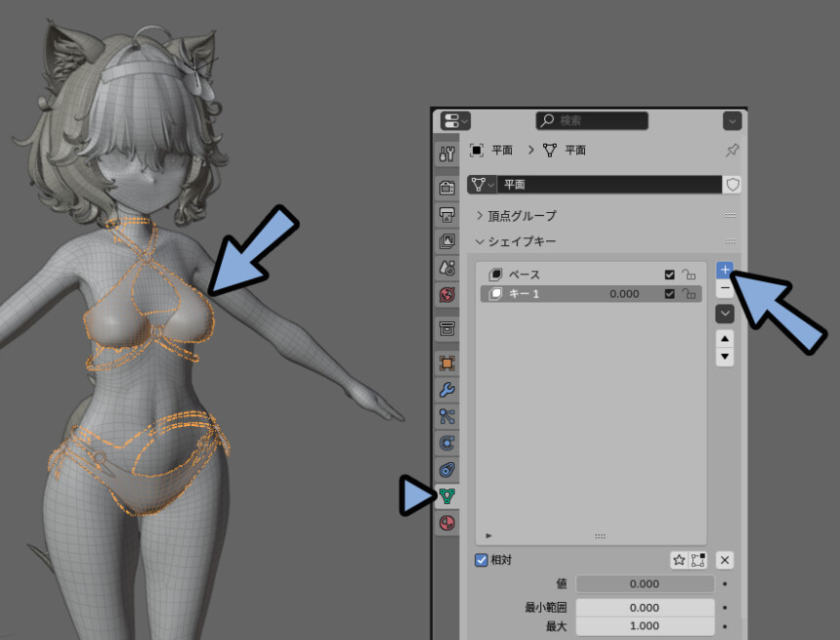
Task: Toggle the lock icon on ベース row
Action: point(689,275)
